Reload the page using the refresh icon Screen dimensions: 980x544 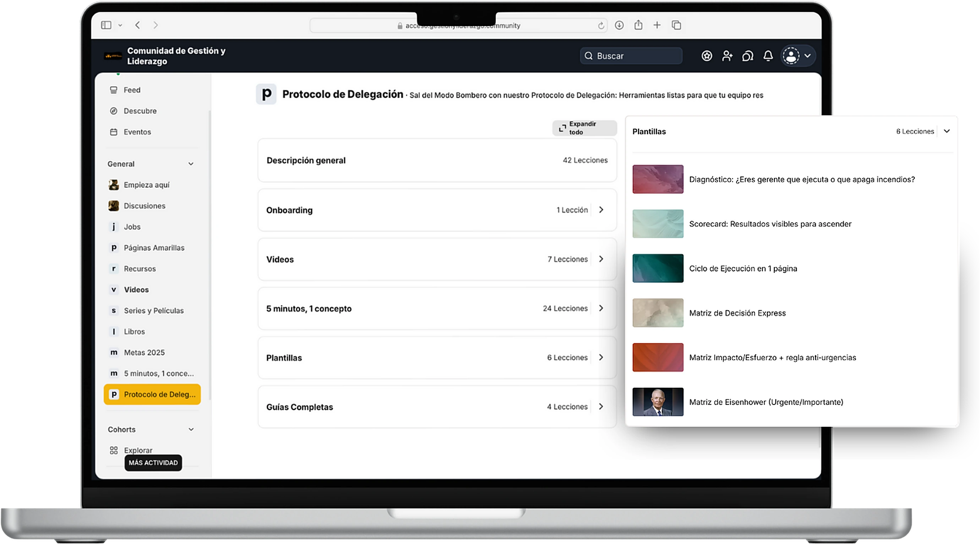coord(601,26)
